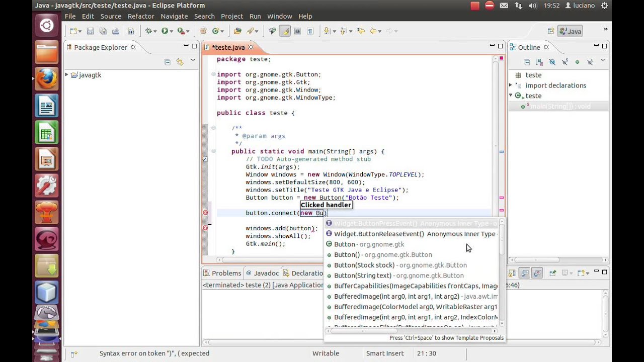Image resolution: width=644 pixels, height=362 pixels.
Task: Click the content assist vertical scrollbar
Action: coord(502,274)
